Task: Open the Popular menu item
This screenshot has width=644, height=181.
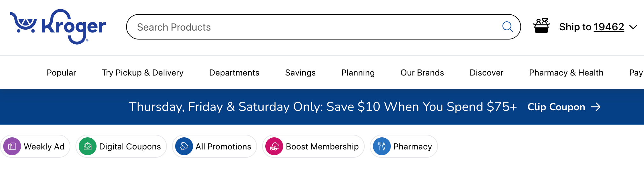Action: pyautogui.click(x=61, y=73)
